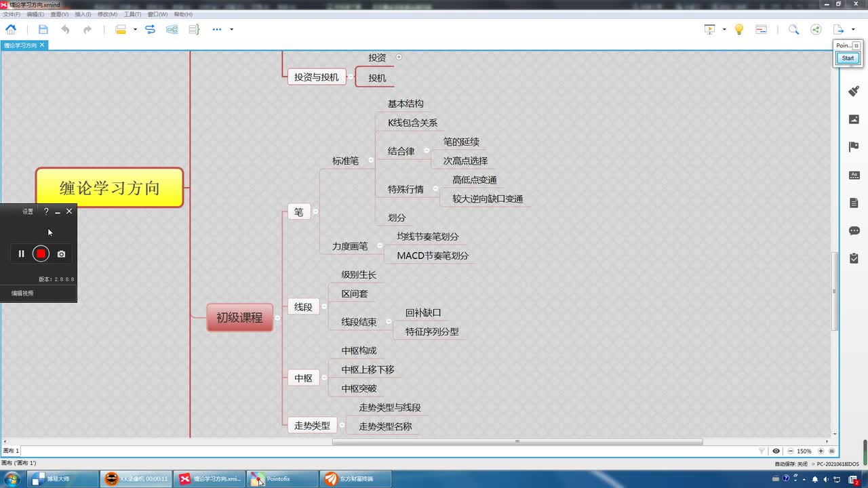Open the 修改(M) menu
Viewport: 868px width, 488px height.
[x=107, y=14]
